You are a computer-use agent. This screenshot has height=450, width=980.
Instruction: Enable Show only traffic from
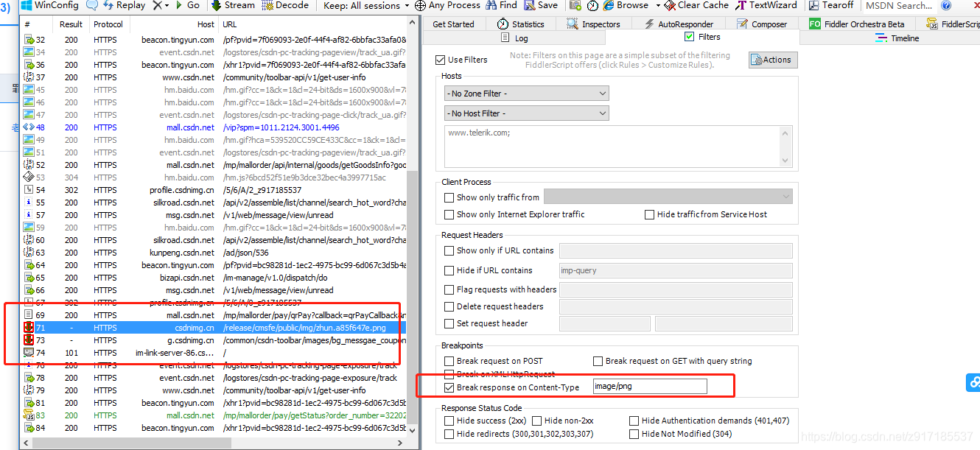449,197
